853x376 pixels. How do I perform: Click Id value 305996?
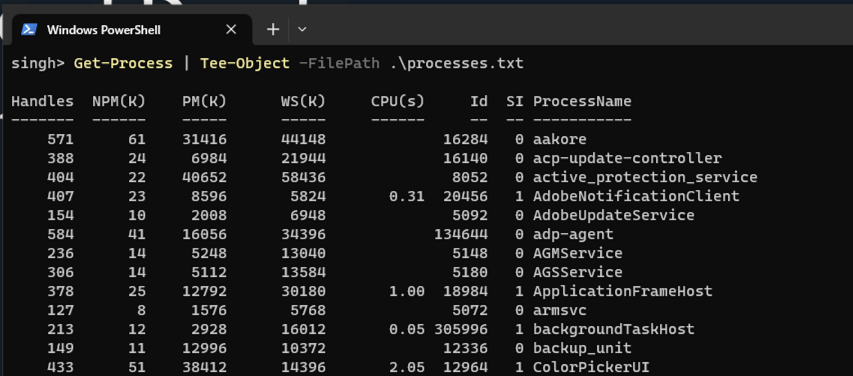[461, 329]
